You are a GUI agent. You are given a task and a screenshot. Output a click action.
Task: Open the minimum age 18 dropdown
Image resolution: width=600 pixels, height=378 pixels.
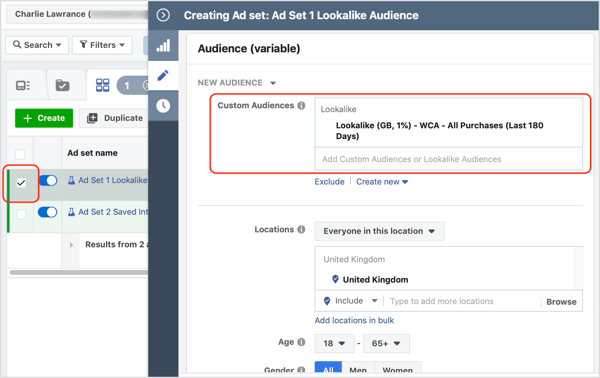[334, 343]
